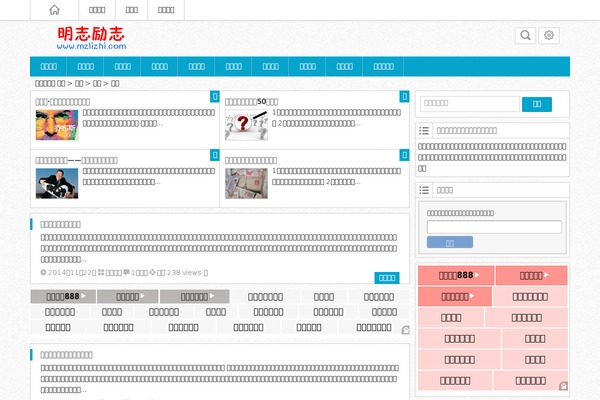Click arrow on the second dark gray tag
Image resolution: width=600 pixels, height=400 pixels.
(x=142, y=296)
